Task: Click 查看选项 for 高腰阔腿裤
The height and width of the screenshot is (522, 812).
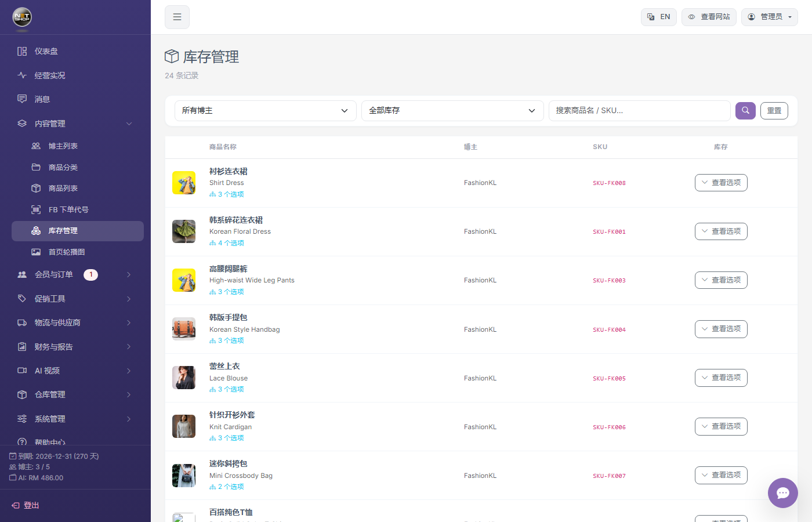Action: [x=721, y=280]
